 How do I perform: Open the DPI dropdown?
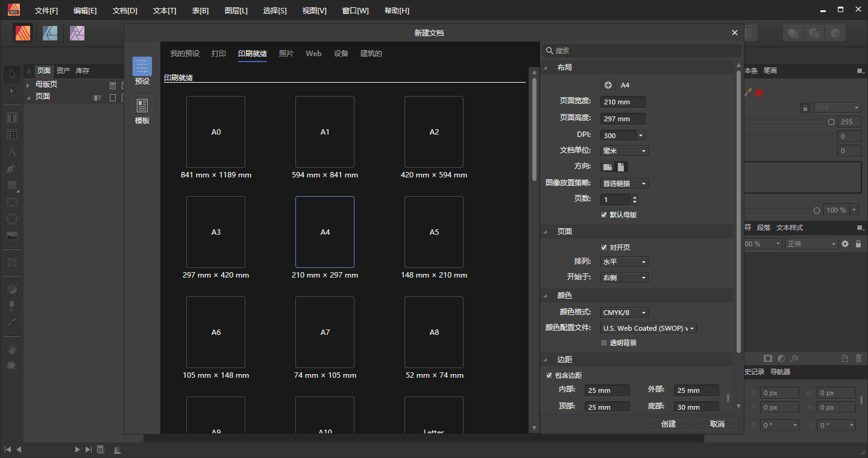641,136
